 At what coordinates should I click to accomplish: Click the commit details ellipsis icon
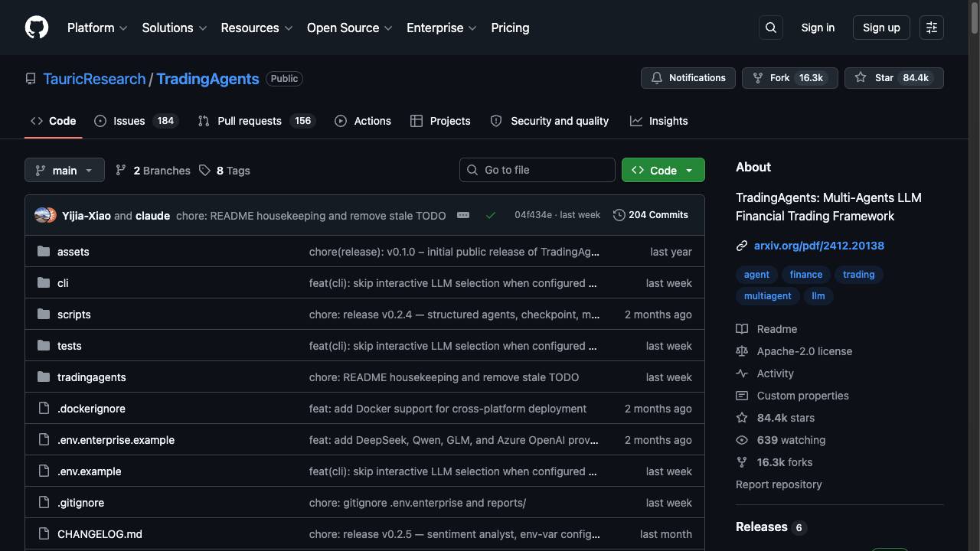463,215
